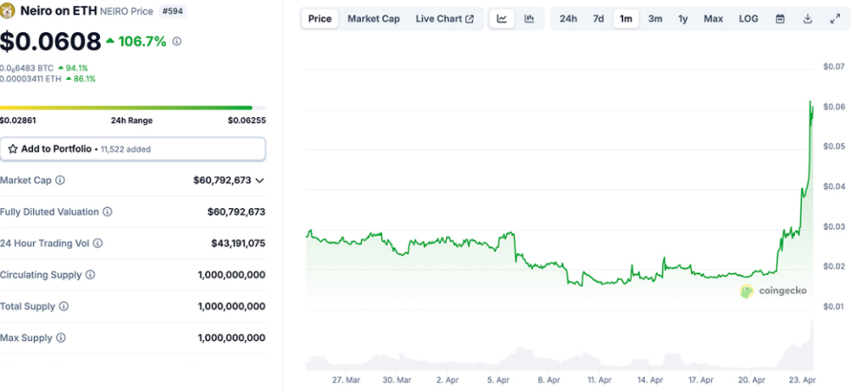Image resolution: width=868 pixels, height=392 pixels.
Task: Show Max Supply info icon
Action: (61, 338)
